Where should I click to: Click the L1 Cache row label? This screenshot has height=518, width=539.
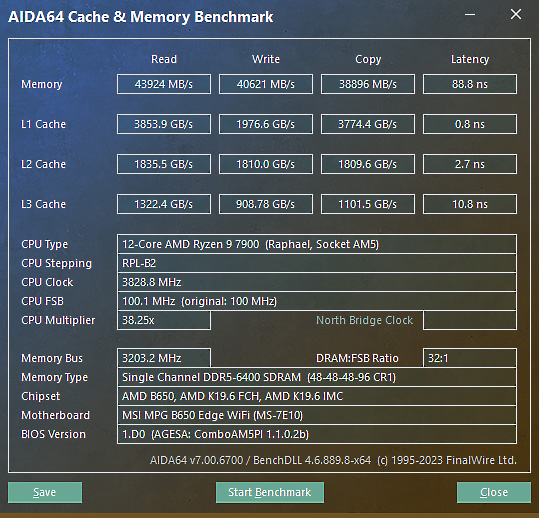click(43, 124)
